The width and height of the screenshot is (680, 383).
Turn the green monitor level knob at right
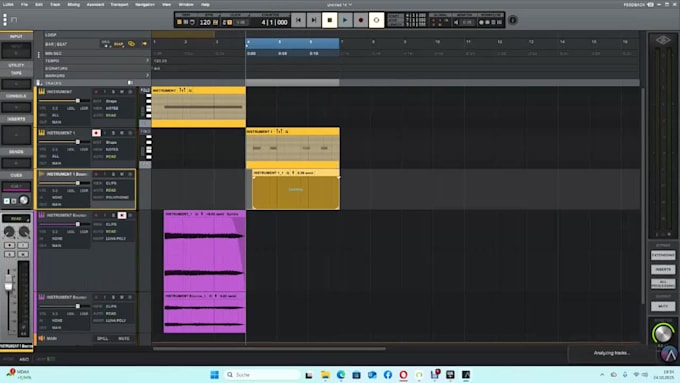click(x=663, y=334)
